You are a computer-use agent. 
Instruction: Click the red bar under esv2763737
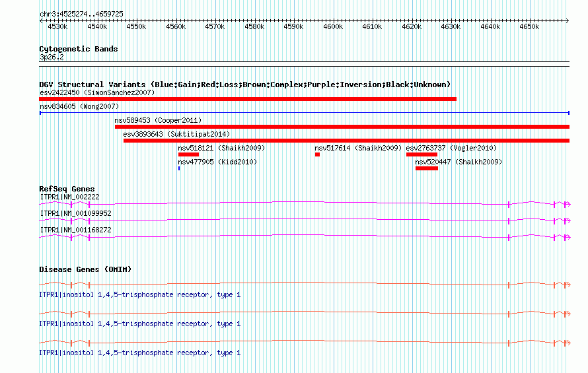pos(422,154)
